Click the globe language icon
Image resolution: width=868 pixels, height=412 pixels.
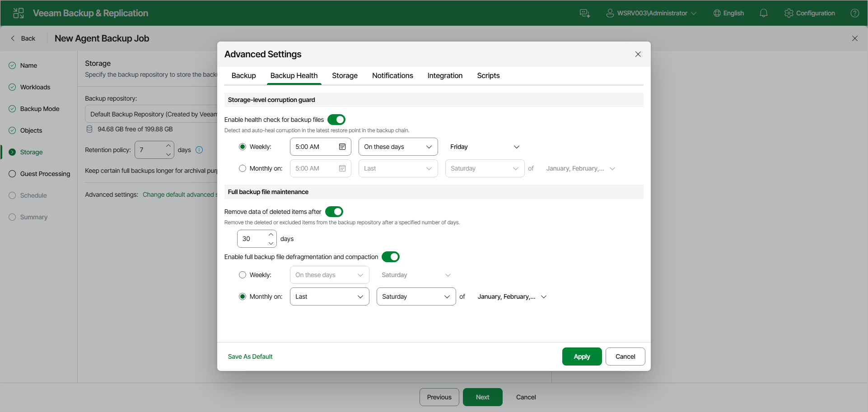(x=717, y=13)
